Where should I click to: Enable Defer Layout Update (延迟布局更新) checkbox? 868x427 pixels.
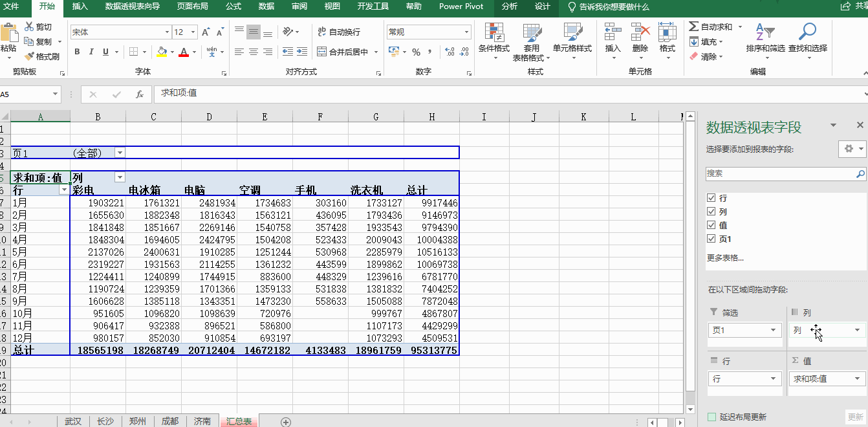[712, 417]
